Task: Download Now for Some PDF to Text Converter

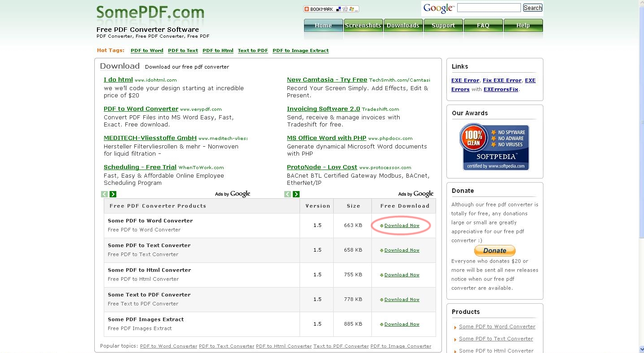Action: pos(402,250)
